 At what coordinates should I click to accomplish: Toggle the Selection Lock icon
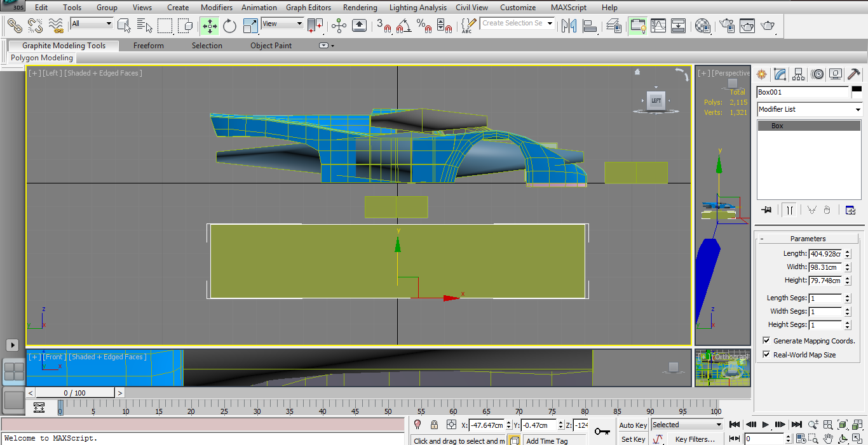pyautogui.click(x=434, y=425)
